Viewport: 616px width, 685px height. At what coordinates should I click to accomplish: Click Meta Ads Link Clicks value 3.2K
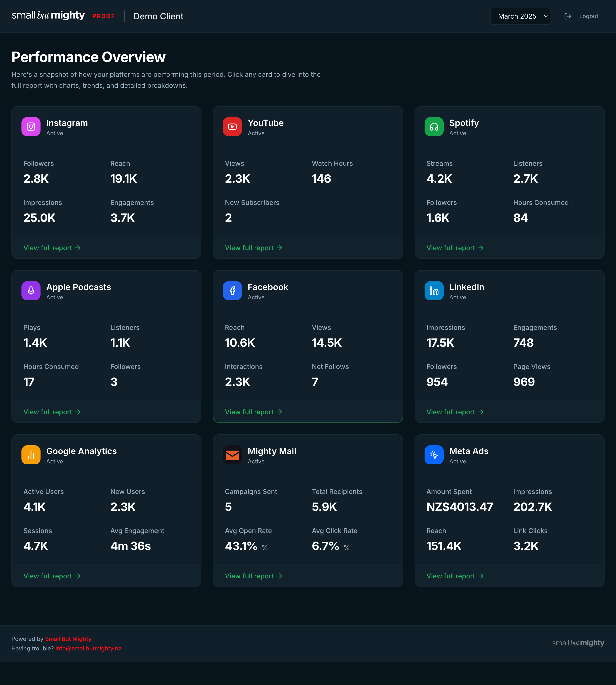point(526,546)
